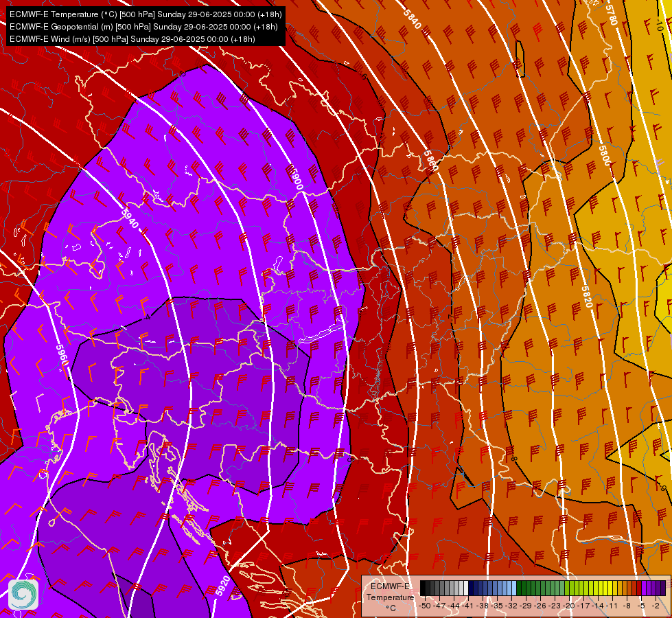The image size is (672, 618).
Task: Click the -17 value on the legend
Action: [x=583, y=606]
